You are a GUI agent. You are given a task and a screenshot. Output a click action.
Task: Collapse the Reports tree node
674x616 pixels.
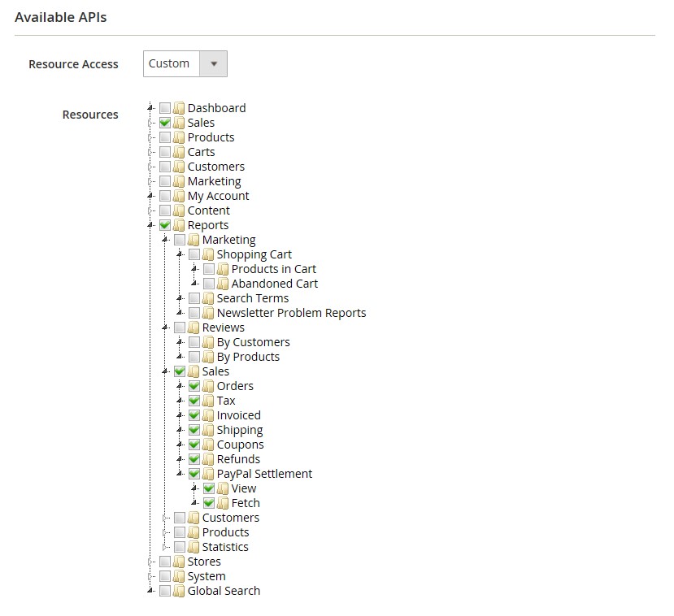[x=150, y=225]
